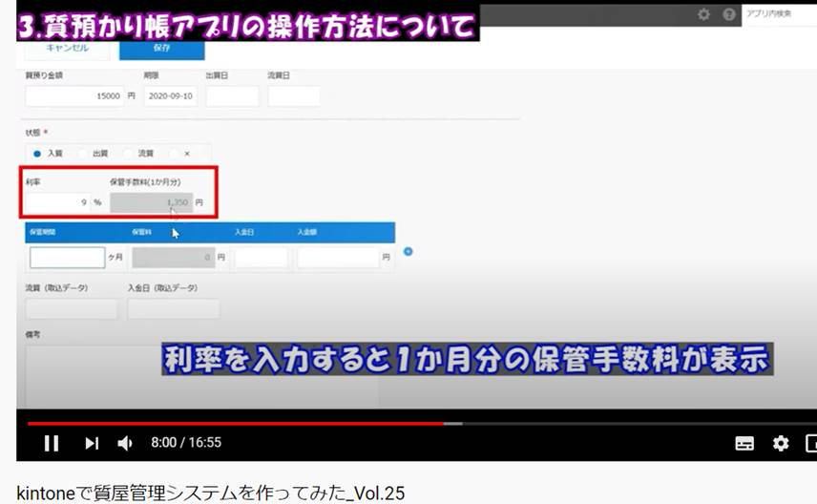Image resolution: width=817 pixels, height=504 pixels.
Task: Select the 流質 radio button
Action: click(x=127, y=153)
